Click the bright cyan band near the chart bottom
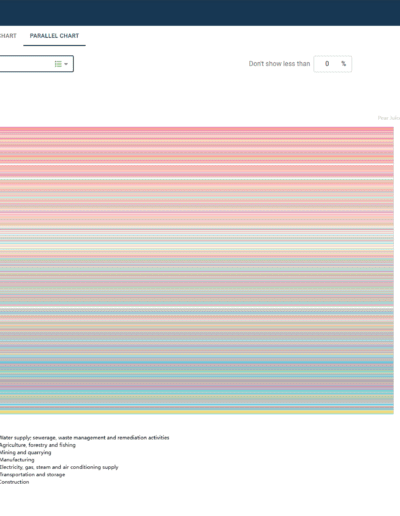This screenshot has width=400, height=516. (197, 405)
